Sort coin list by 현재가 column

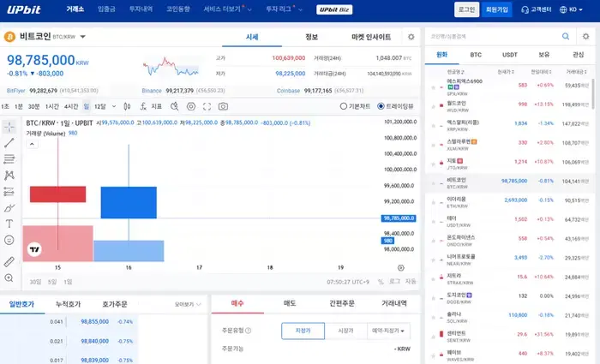pyautogui.click(x=506, y=72)
